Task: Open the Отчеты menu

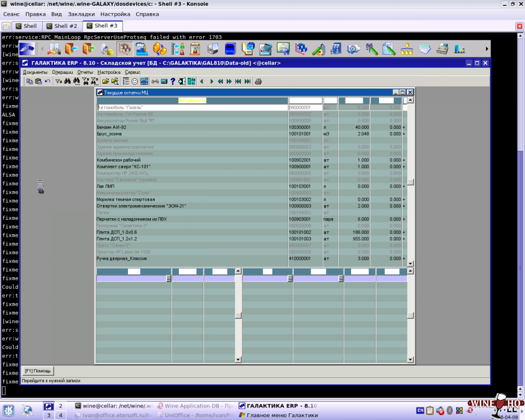Action: coord(85,72)
